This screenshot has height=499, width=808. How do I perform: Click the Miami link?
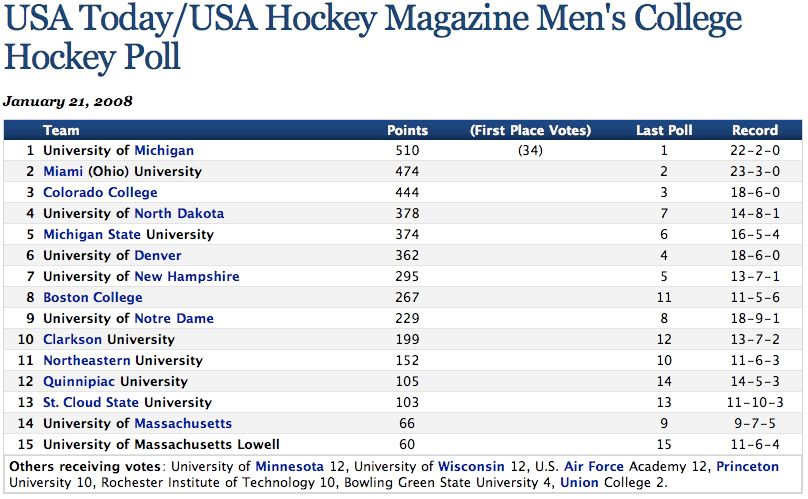(x=62, y=171)
